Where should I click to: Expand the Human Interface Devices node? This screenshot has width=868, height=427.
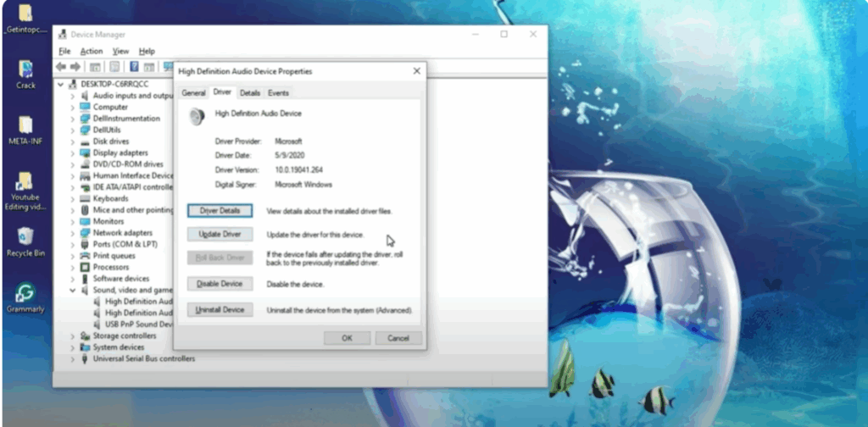pos(72,176)
